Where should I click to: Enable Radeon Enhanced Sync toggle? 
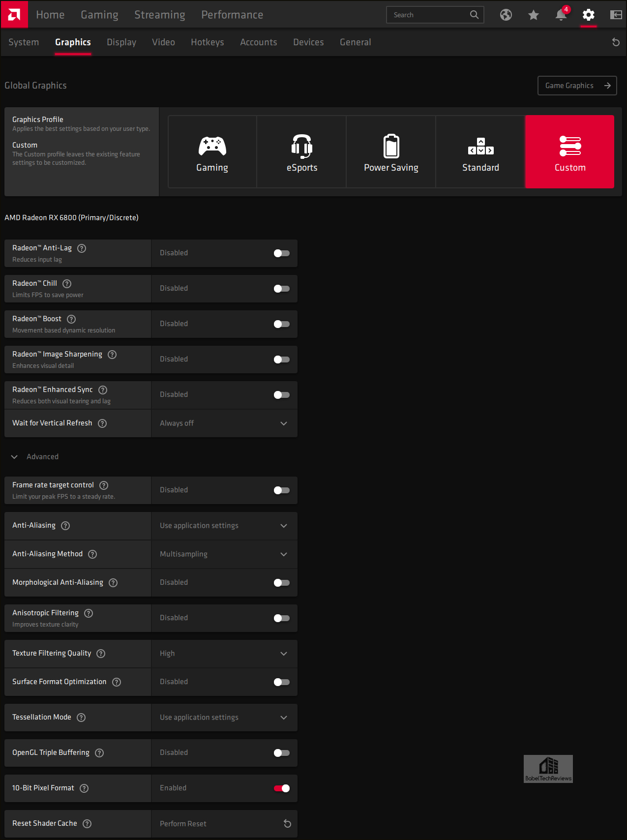pyautogui.click(x=282, y=395)
